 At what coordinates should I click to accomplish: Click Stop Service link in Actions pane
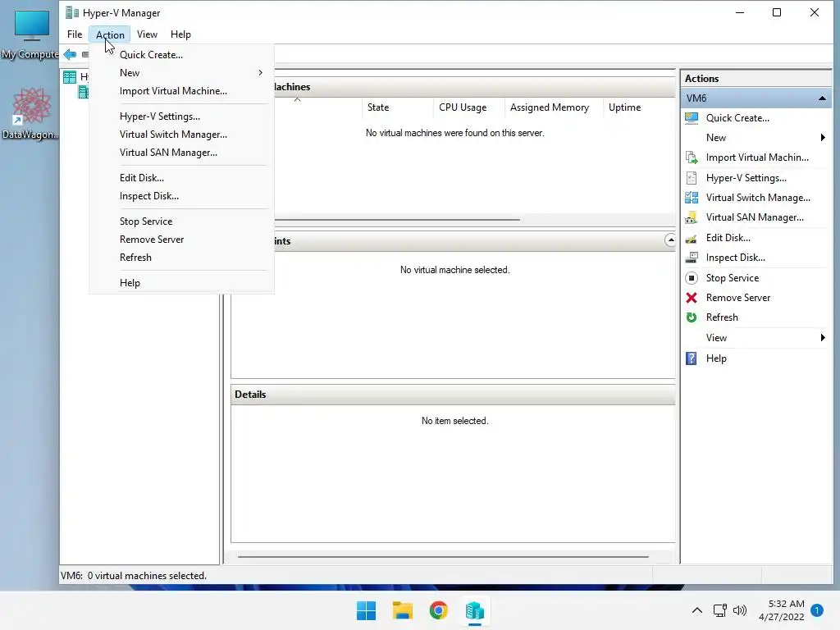coord(733,278)
